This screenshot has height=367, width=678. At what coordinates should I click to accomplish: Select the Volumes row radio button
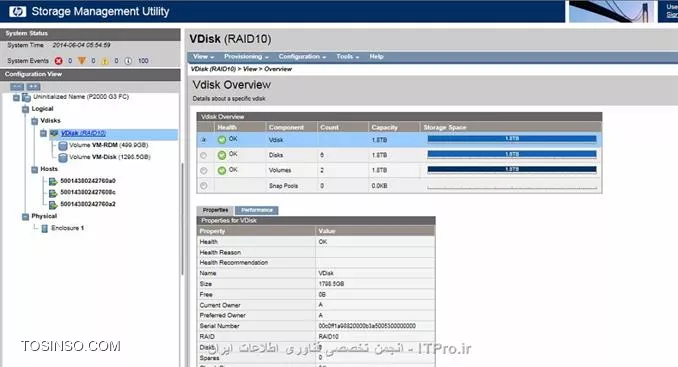point(204,171)
